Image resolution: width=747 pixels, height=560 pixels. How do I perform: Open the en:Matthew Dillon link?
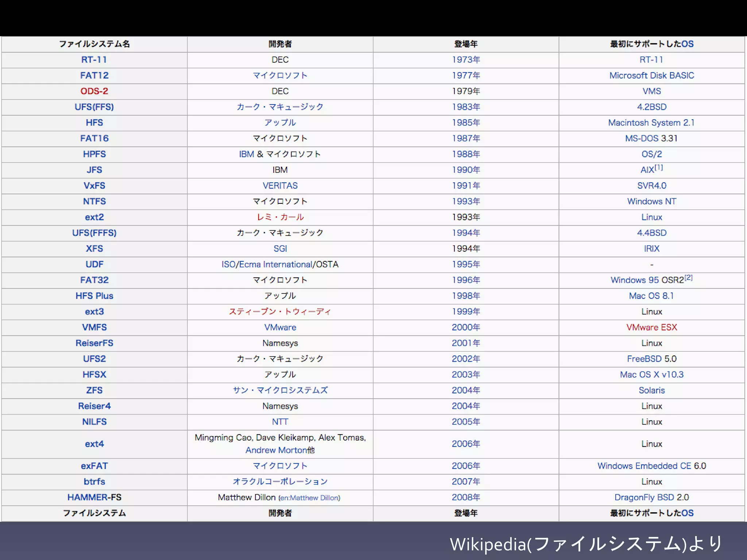[x=309, y=498]
